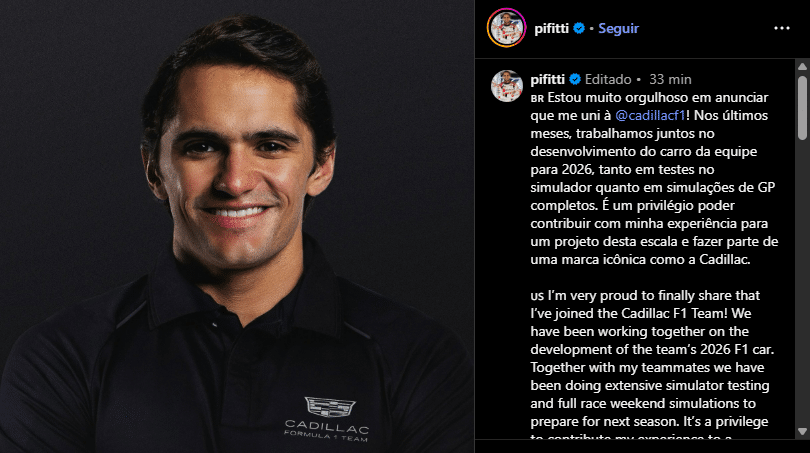Open the pifitti username above the caption
This screenshot has height=453, width=810.
[548, 80]
